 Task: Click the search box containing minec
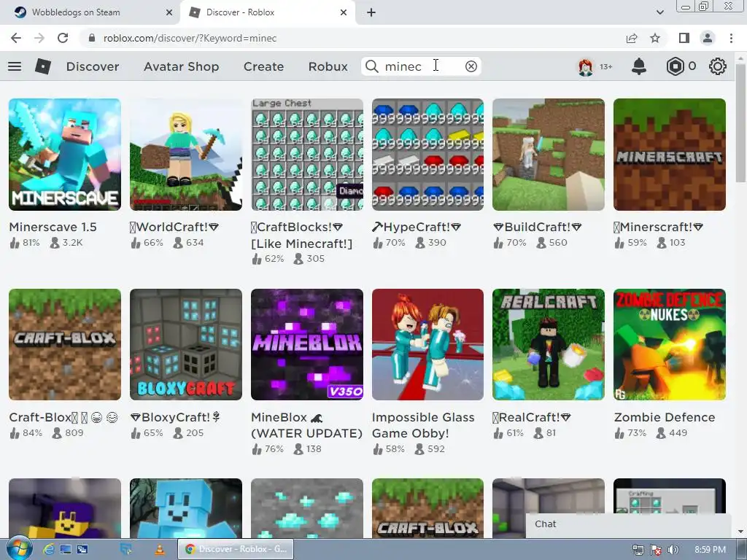coord(421,66)
